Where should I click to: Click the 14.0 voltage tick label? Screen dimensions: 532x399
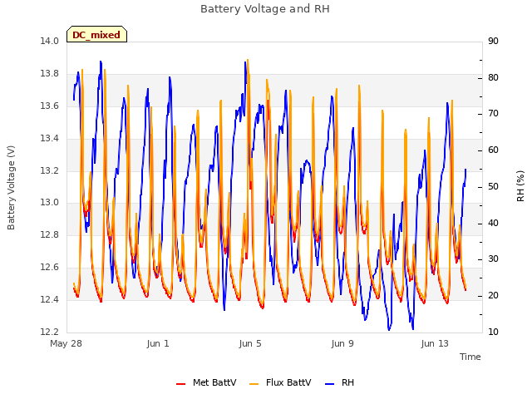pos(49,41)
